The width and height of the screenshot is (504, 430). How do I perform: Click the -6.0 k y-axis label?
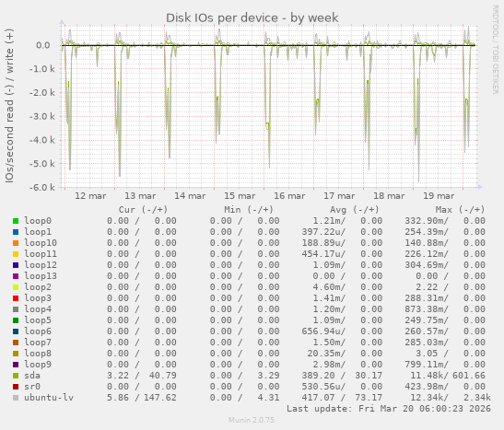pos(42,188)
